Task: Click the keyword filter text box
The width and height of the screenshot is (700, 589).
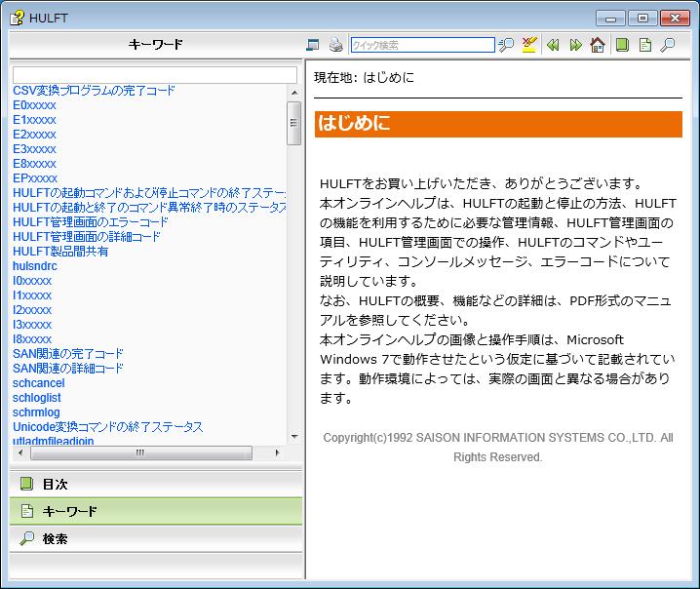Action: [x=154, y=74]
